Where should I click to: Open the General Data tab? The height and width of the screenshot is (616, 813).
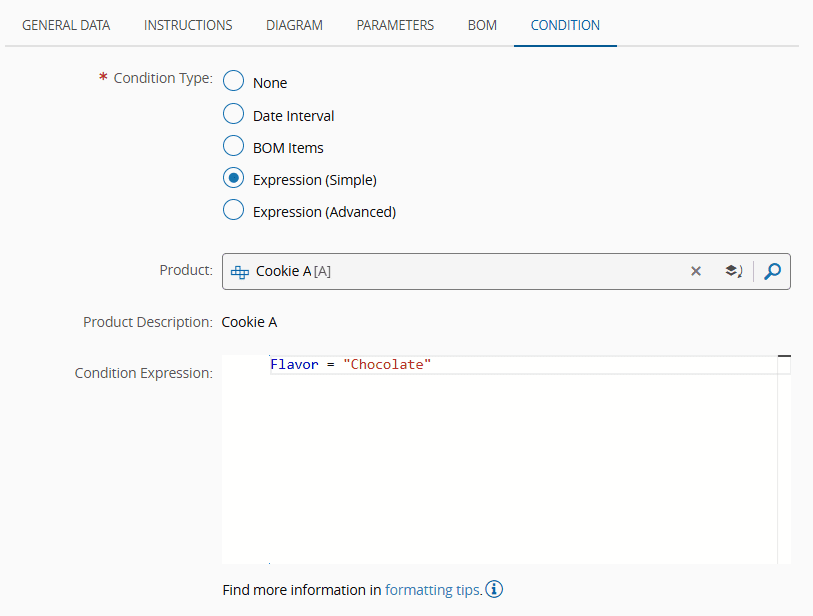(x=66, y=25)
